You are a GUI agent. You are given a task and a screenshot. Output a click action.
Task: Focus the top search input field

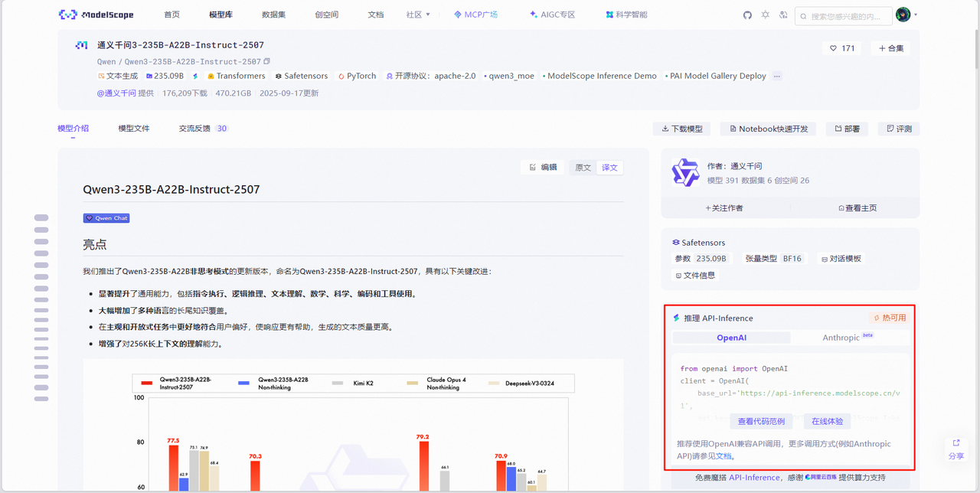coord(848,16)
